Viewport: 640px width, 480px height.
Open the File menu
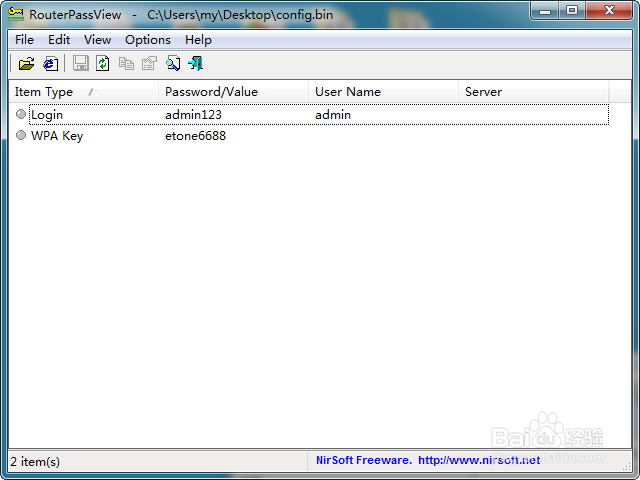[24, 40]
